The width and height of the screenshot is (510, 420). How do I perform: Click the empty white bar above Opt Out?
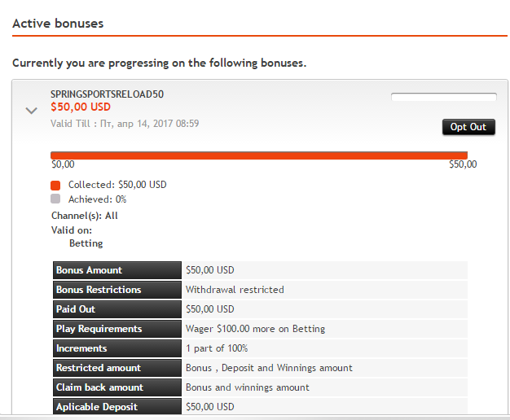[444, 97]
